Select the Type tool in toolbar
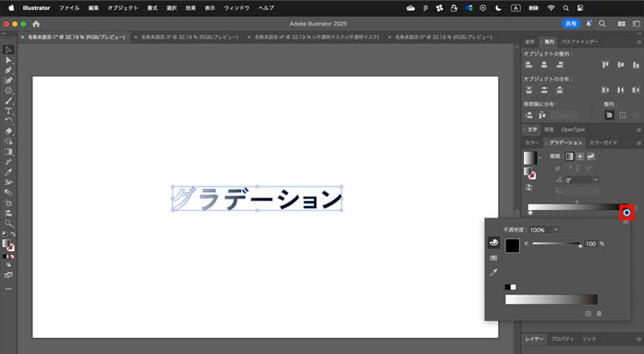 pyautogui.click(x=9, y=111)
